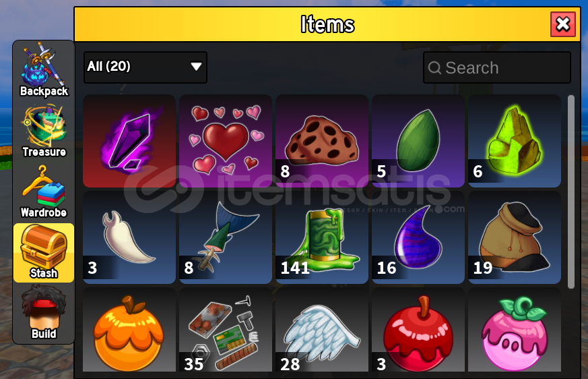Pick the glowing green ore item

515,141
